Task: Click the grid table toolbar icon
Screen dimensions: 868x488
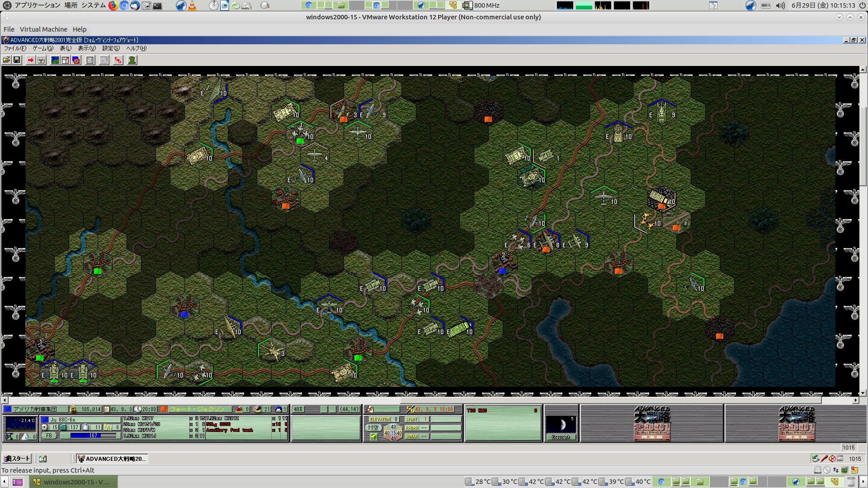Action: (90, 60)
